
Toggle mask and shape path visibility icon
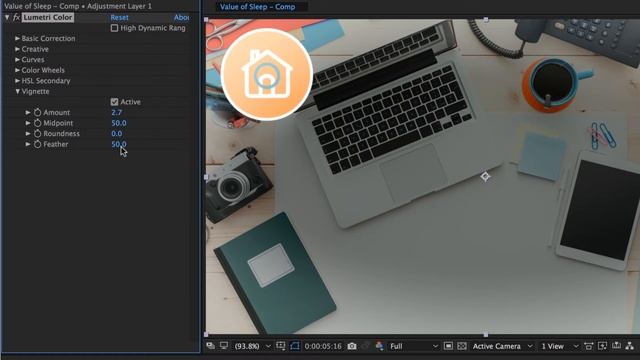pos(295,346)
